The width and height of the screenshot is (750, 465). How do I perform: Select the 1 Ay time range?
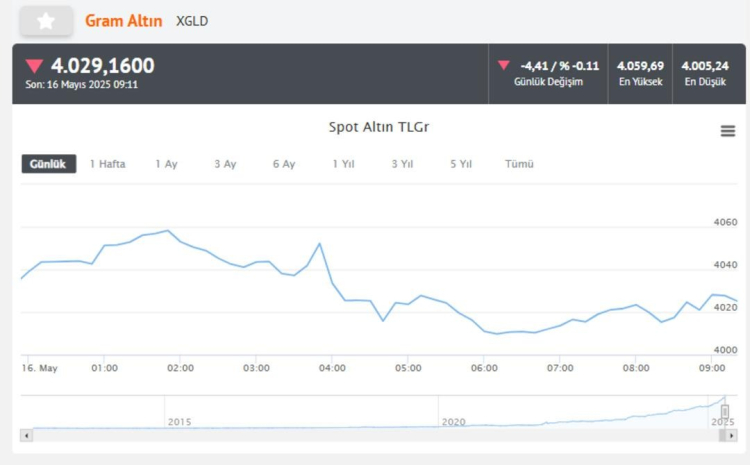pos(166,164)
